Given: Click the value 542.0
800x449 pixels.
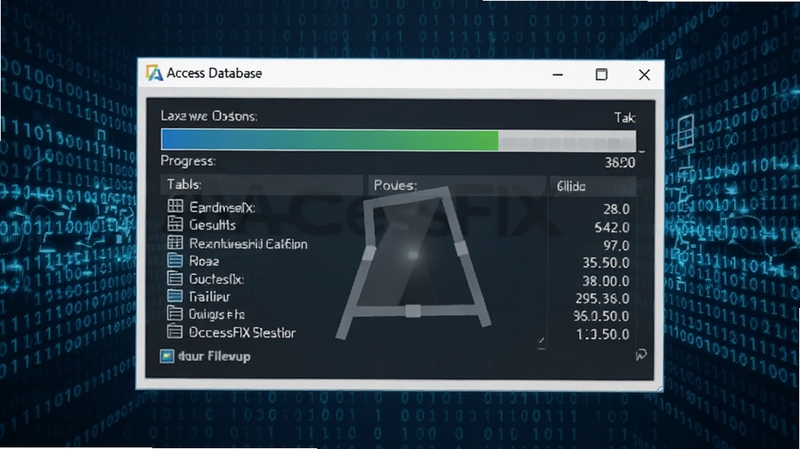Looking at the screenshot, I should [x=612, y=228].
